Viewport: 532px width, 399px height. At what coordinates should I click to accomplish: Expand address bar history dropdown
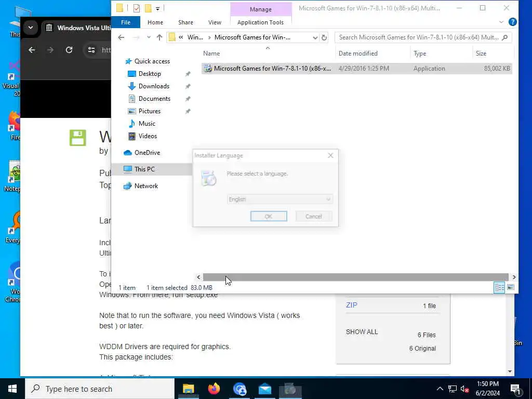pyautogui.click(x=315, y=37)
